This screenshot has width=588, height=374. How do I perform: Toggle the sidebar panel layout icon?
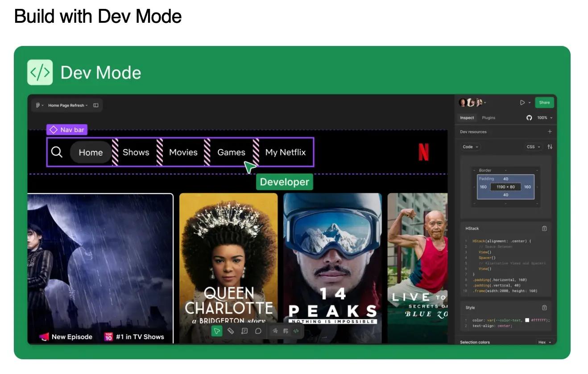95,105
